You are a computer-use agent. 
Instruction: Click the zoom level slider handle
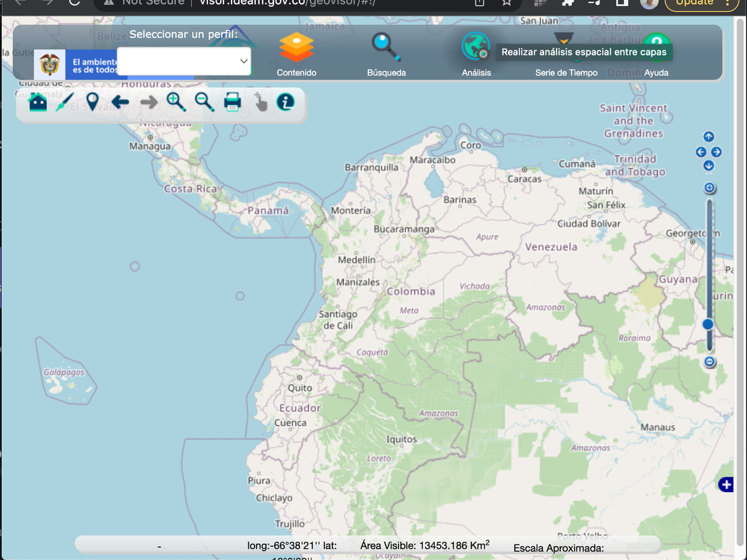pos(708,324)
